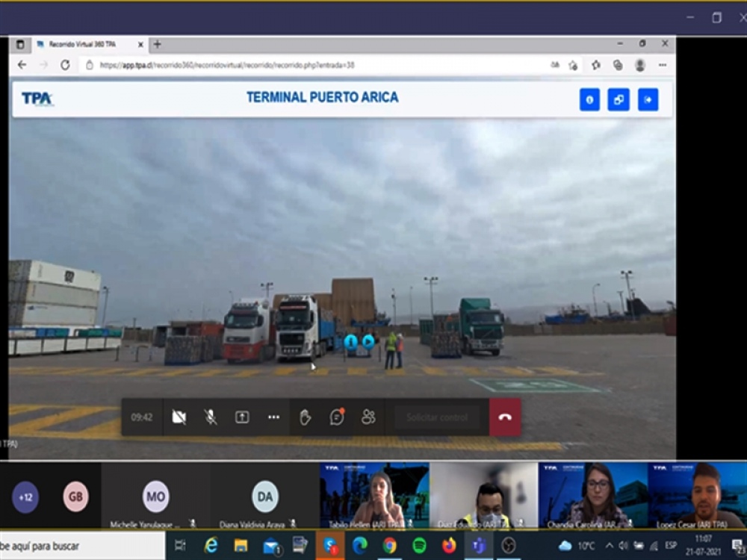Open the ESP input language selector
This screenshot has height=560, width=747.
pyautogui.click(x=672, y=546)
